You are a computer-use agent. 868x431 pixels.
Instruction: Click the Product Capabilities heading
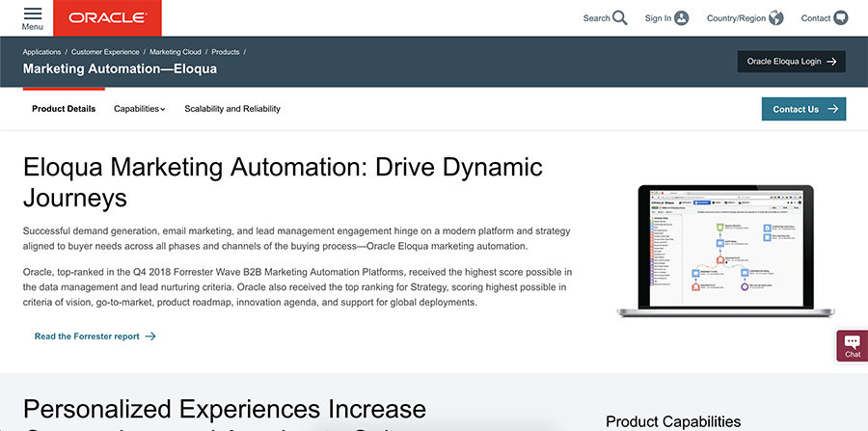[x=673, y=421]
